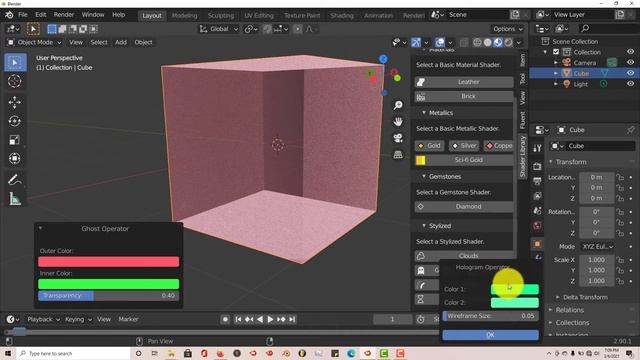640x360 pixels.
Task: Apply the Diamond gemstone shader
Action: point(464,207)
